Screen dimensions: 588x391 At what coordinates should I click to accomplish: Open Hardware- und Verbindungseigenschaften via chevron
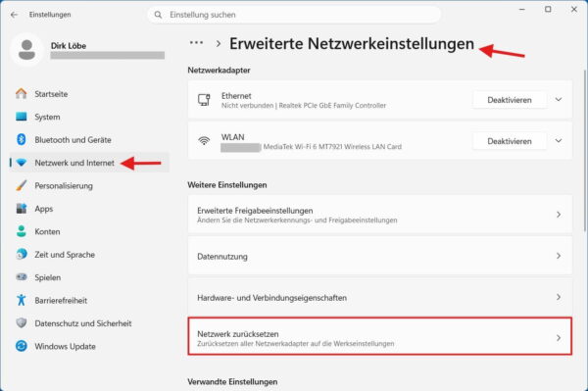coord(559,297)
